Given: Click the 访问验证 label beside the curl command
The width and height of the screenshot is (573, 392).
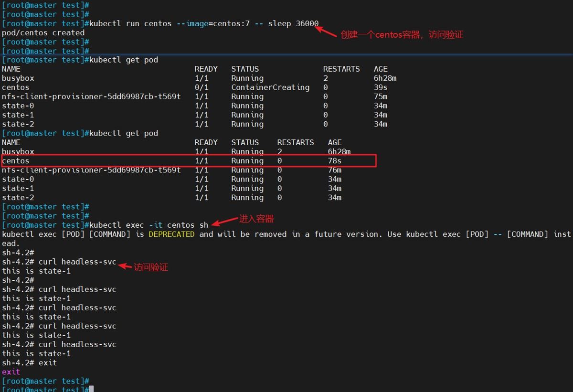Looking at the screenshot, I should tap(151, 267).
